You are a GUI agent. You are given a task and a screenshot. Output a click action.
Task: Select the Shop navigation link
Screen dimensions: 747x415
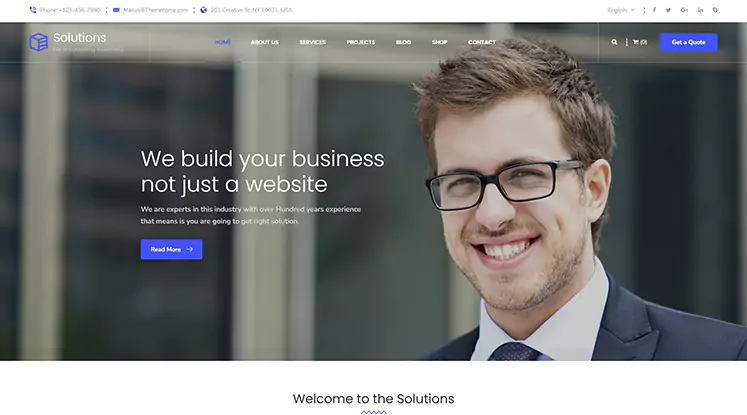pos(439,42)
